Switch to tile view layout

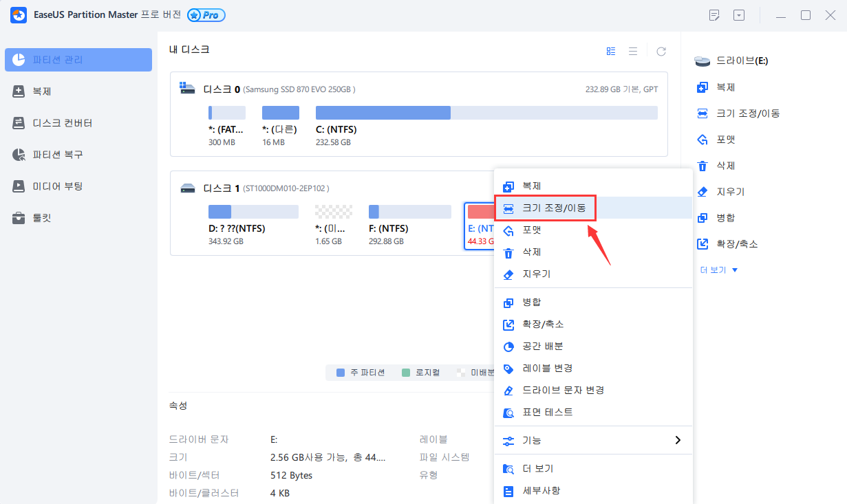click(611, 50)
